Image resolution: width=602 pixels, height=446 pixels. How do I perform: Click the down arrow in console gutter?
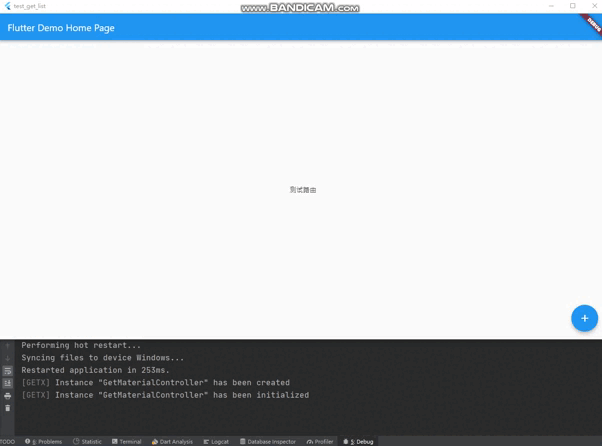(x=7, y=358)
